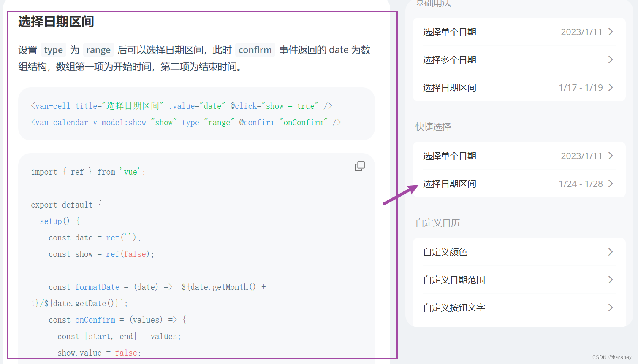
Task: Open 选择单个日期 under 基础用法
Action: point(519,32)
